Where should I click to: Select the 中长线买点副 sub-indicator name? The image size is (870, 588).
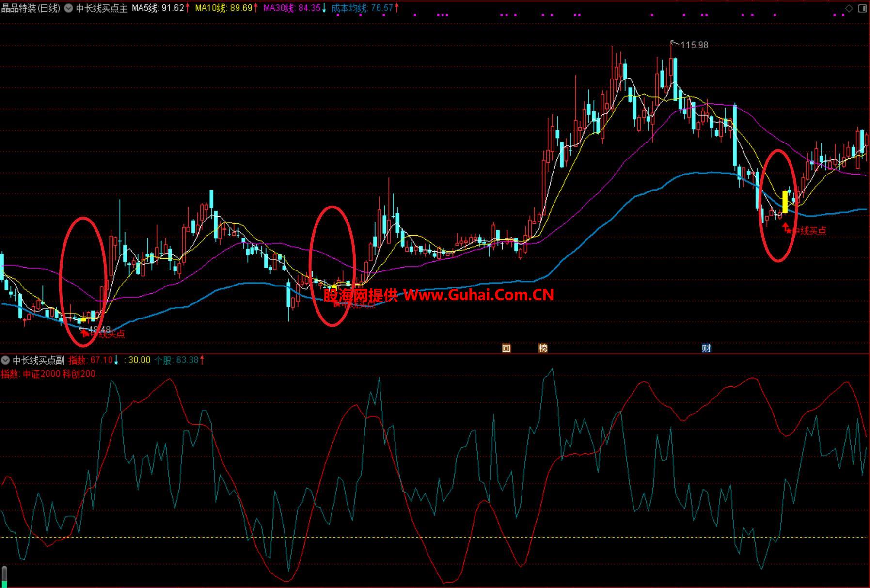point(39,360)
